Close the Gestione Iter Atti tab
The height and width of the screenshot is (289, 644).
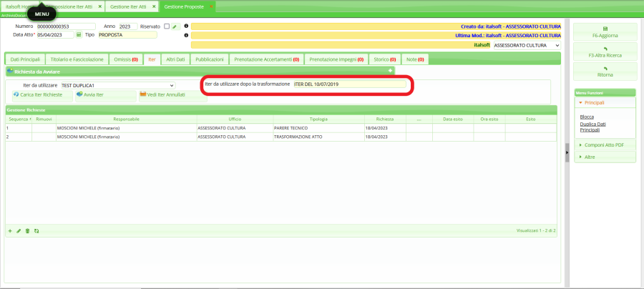click(x=155, y=6)
